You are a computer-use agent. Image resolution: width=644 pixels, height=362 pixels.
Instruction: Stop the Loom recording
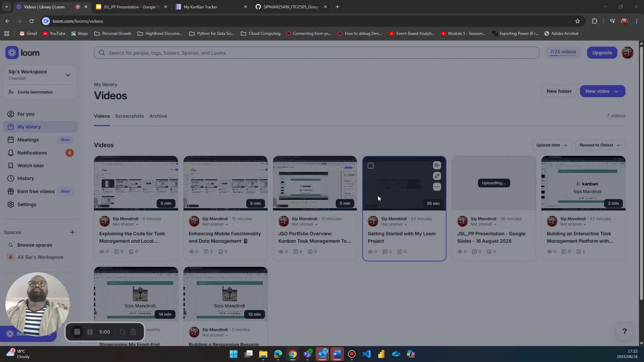click(77, 332)
